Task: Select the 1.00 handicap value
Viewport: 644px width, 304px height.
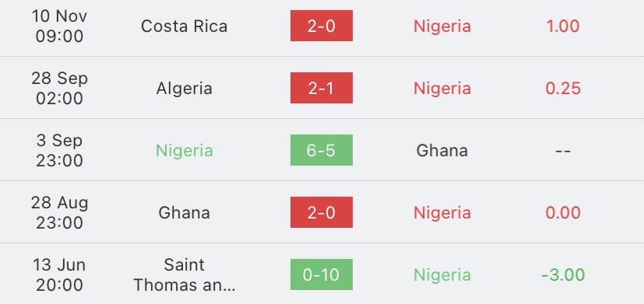Action: click(563, 26)
